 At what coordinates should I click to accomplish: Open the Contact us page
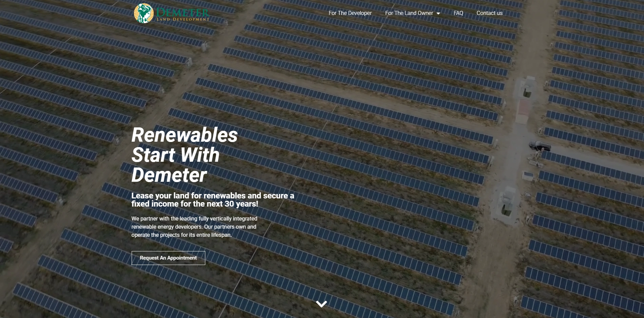(489, 13)
